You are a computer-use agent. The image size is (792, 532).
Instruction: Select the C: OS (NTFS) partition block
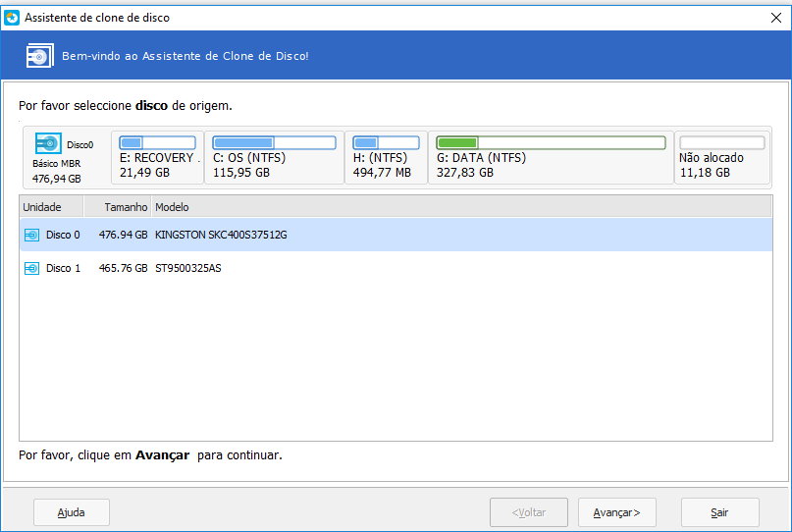point(274,157)
